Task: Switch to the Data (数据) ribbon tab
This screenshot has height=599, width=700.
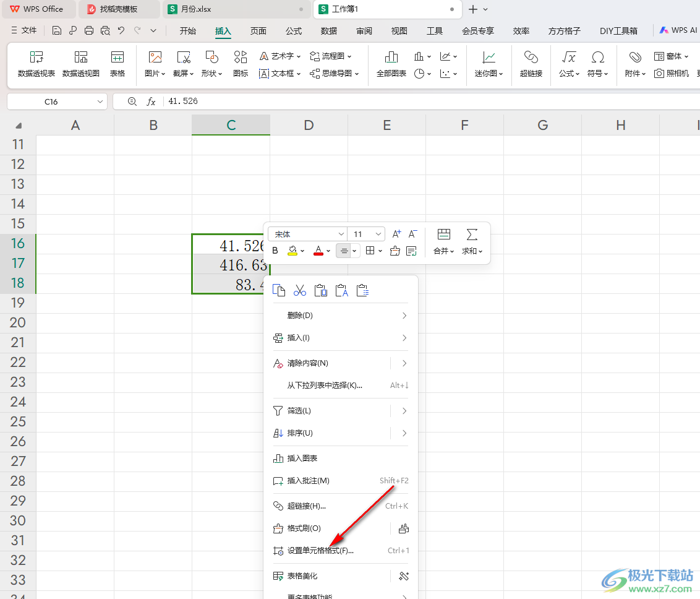Action: click(329, 31)
